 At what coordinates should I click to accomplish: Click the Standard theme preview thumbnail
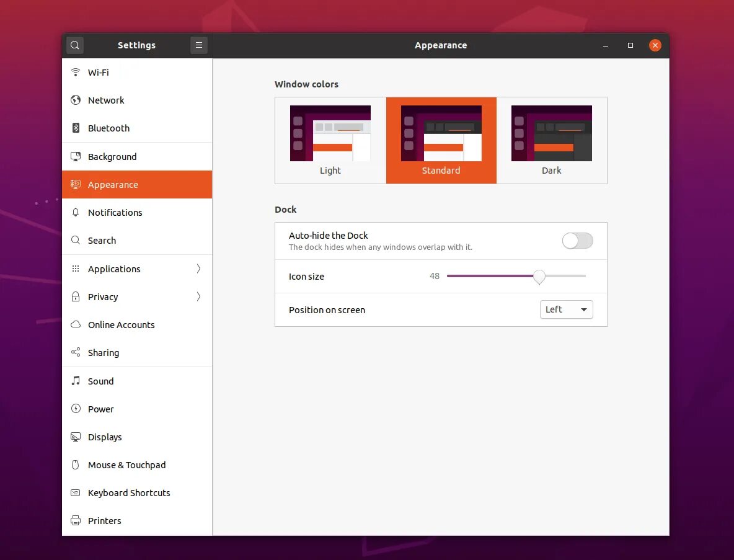coord(441,133)
